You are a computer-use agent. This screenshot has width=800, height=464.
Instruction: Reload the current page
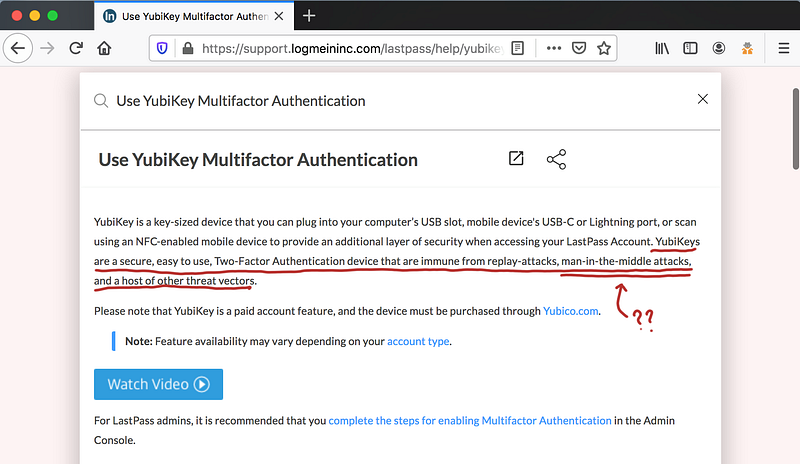pos(76,48)
